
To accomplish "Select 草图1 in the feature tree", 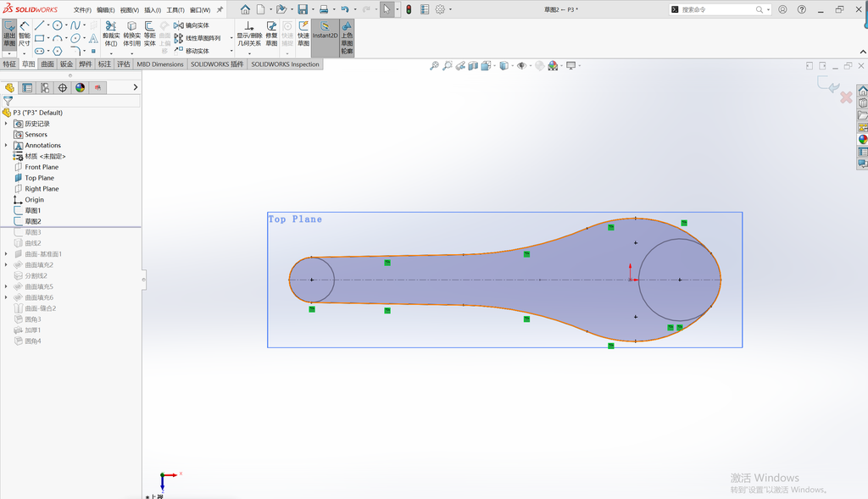I will [x=33, y=210].
